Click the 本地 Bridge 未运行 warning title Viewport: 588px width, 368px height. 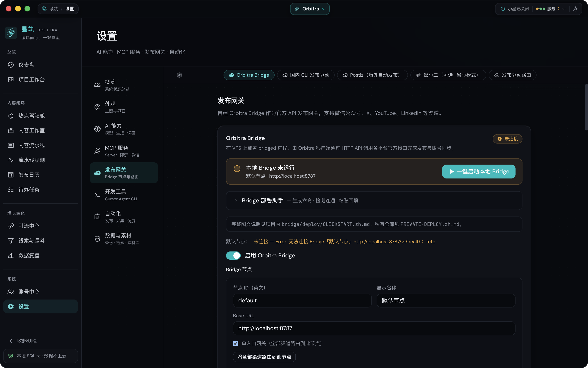[x=270, y=168]
